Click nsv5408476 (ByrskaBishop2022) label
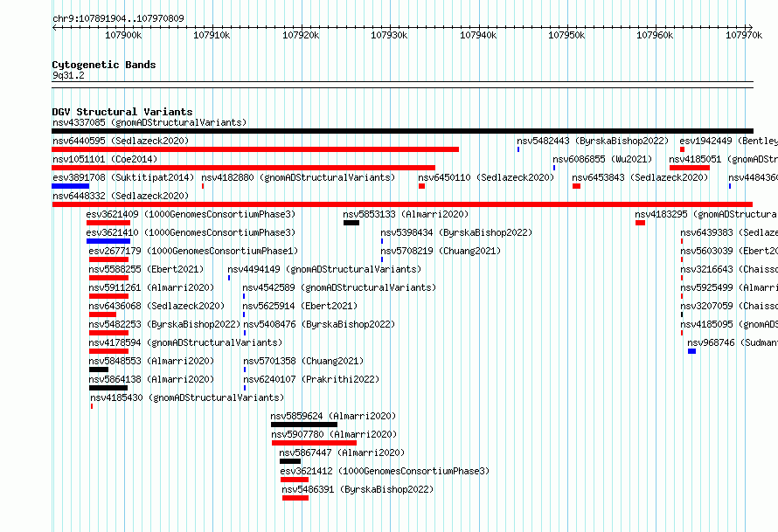The height and width of the screenshot is (532, 778). [x=319, y=324]
